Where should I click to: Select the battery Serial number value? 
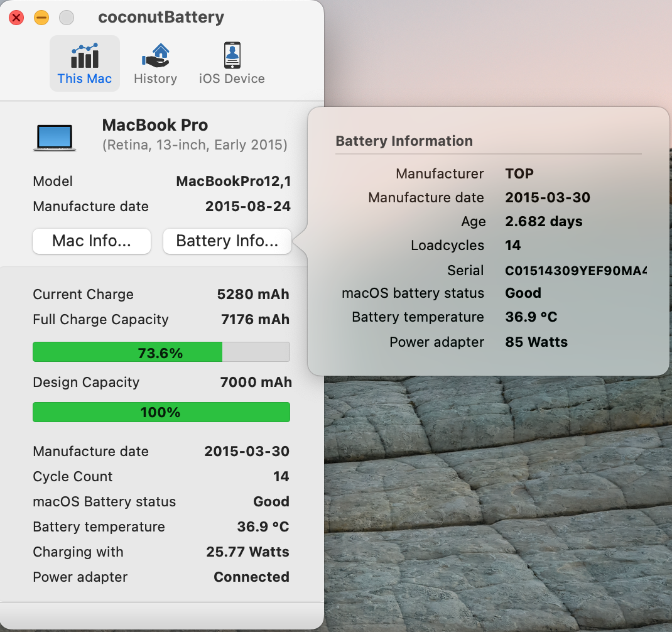576,271
